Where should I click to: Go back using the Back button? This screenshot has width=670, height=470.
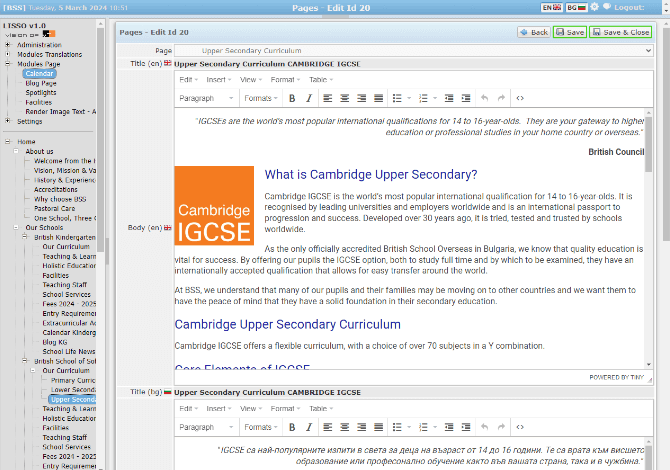click(x=534, y=32)
